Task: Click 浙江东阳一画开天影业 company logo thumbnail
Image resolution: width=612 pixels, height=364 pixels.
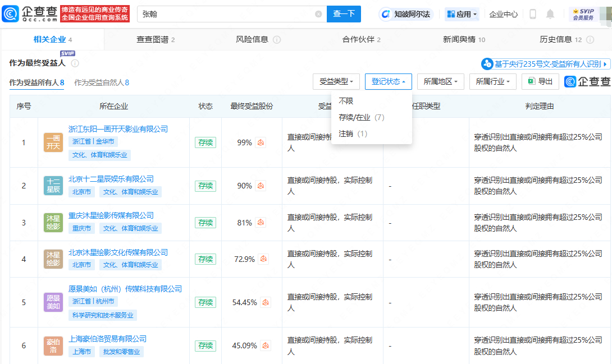Action: (x=53, y=142)
